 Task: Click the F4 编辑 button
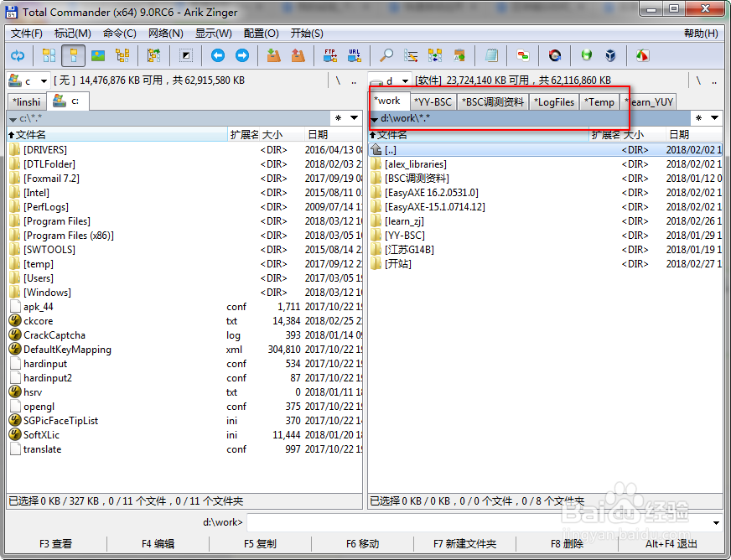coord(158,544)
